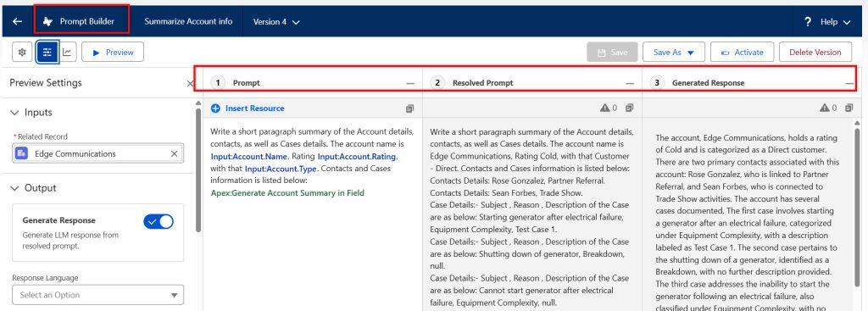Open the Response Language select
The image size is (868, 311).
point(98,295)
